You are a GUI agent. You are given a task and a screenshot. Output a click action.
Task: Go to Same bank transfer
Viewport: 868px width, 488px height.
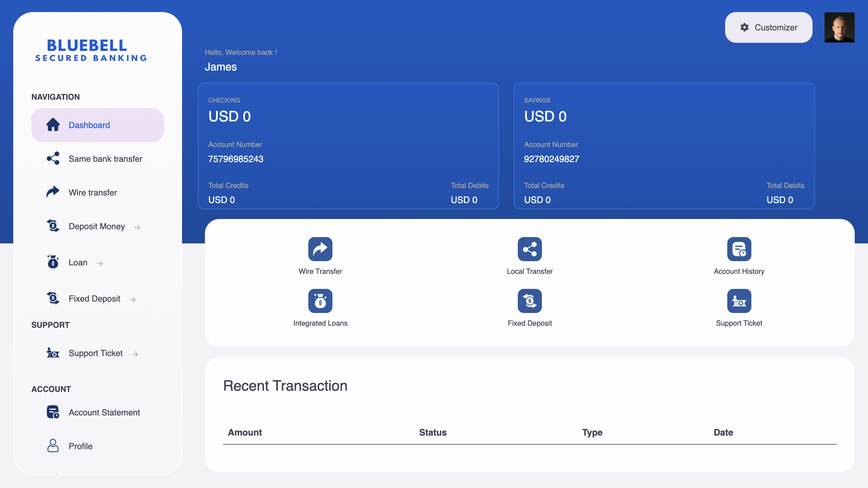(105, 159)
